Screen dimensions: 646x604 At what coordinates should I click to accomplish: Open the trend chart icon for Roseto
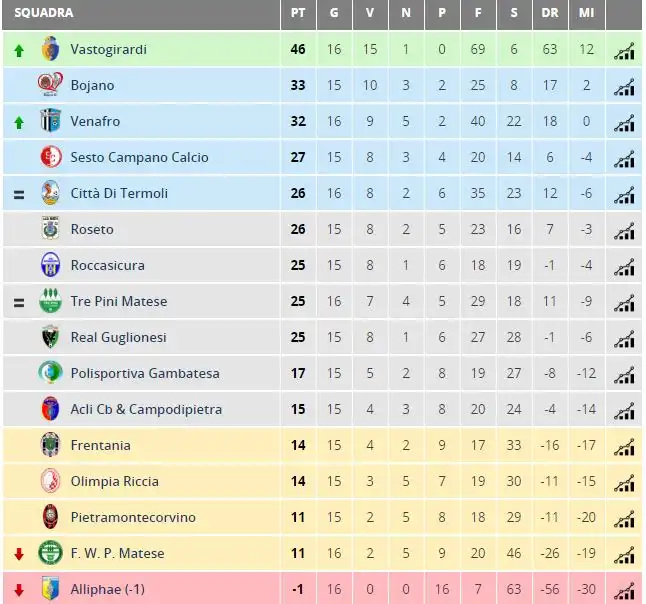[624, 231]
